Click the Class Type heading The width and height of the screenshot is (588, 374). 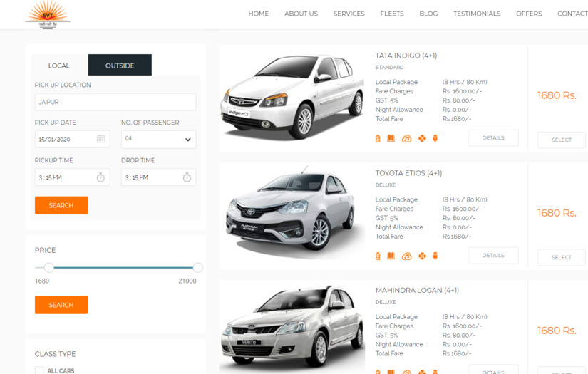click(55, 354)
